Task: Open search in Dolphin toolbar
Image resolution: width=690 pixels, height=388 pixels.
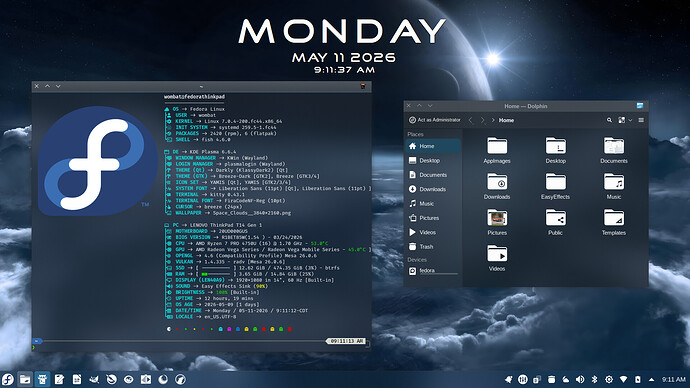Action: pos(609,120)
